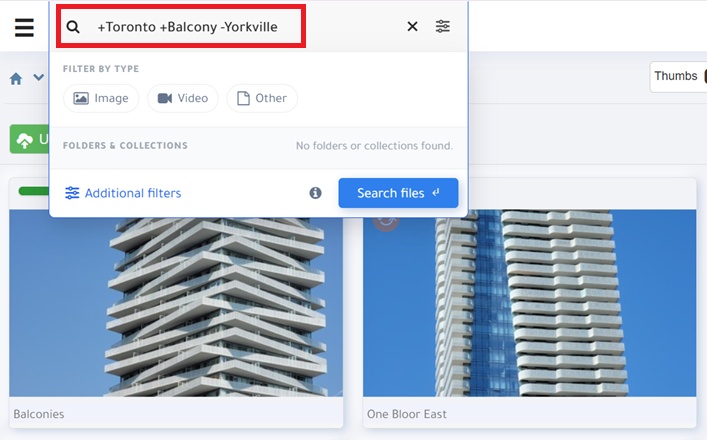Filter results by Other type

pos(262,98)
